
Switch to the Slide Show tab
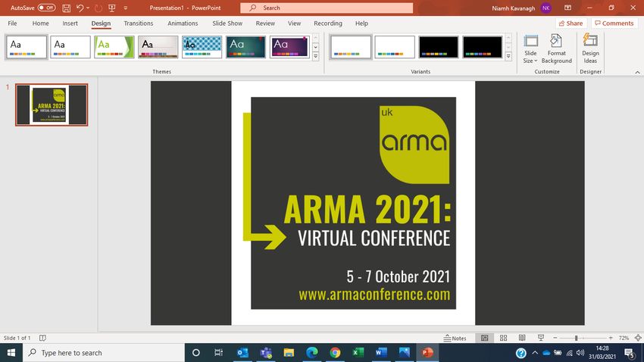(x=227, y=23)
